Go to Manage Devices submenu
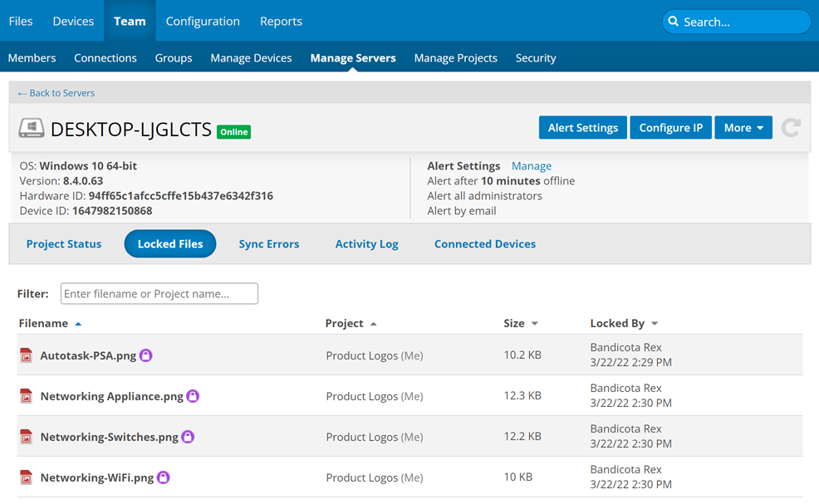The height and width of the screenshot is (504, 819). [x=251, y=58]
